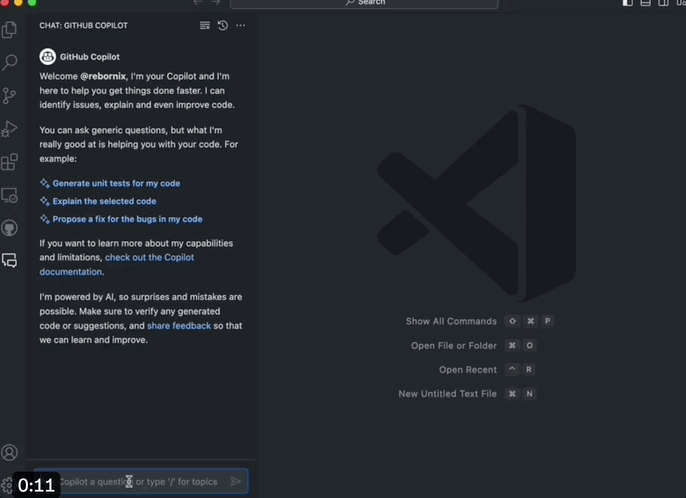The image size is (686, 498).
Task: Open the Explorer view in activity bar
Action: (x=9, y=30)
